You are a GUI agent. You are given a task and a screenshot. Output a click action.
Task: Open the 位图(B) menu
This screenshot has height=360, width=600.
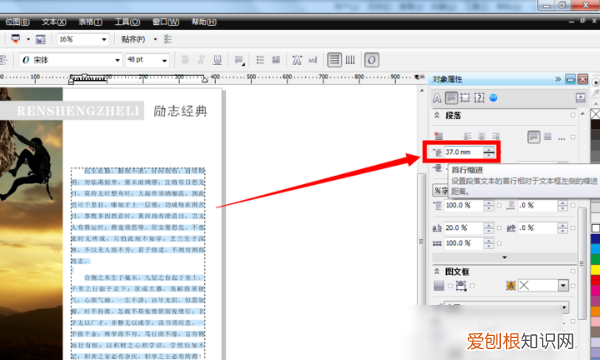coord(18,22)
